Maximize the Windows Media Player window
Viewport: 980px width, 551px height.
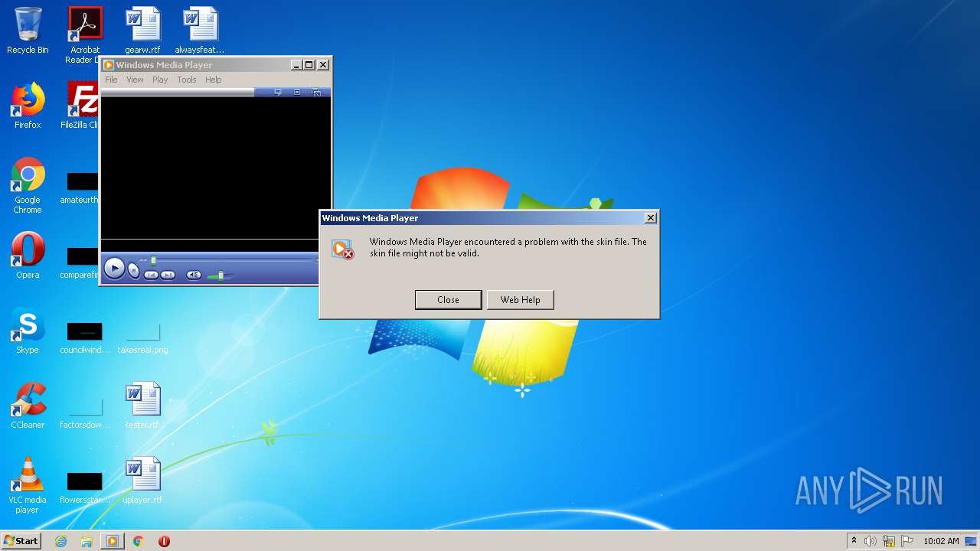pos(309,65)
